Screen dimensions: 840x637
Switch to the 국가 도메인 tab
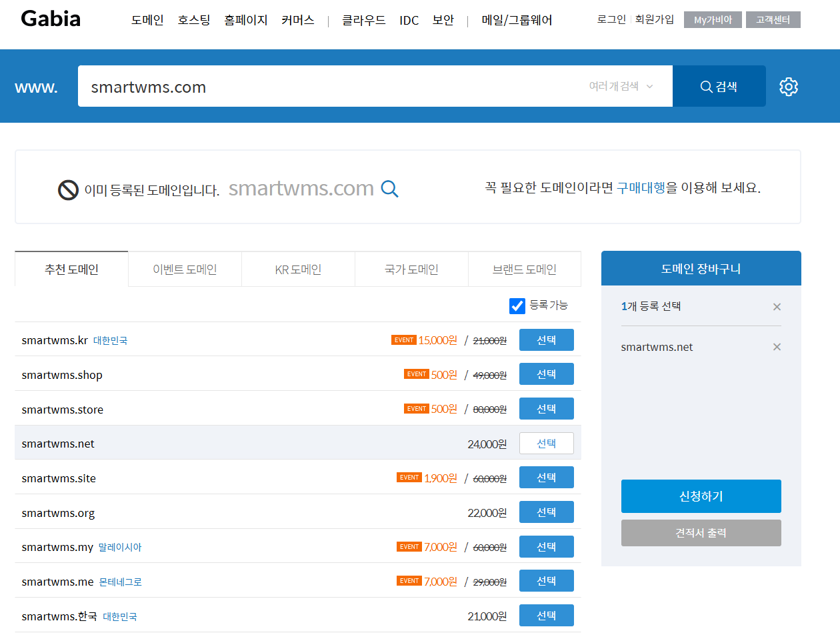pyautogui.click(x=411, y=269)
